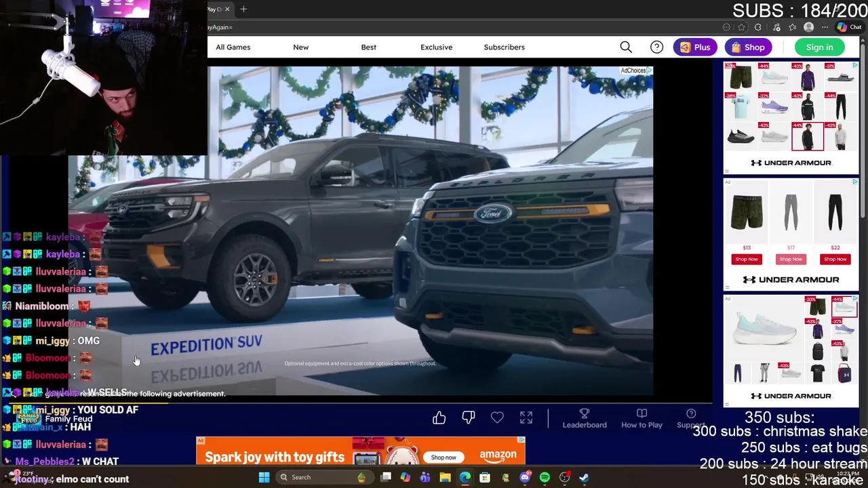Click the taskbar Search box

[x=323, y=477]
